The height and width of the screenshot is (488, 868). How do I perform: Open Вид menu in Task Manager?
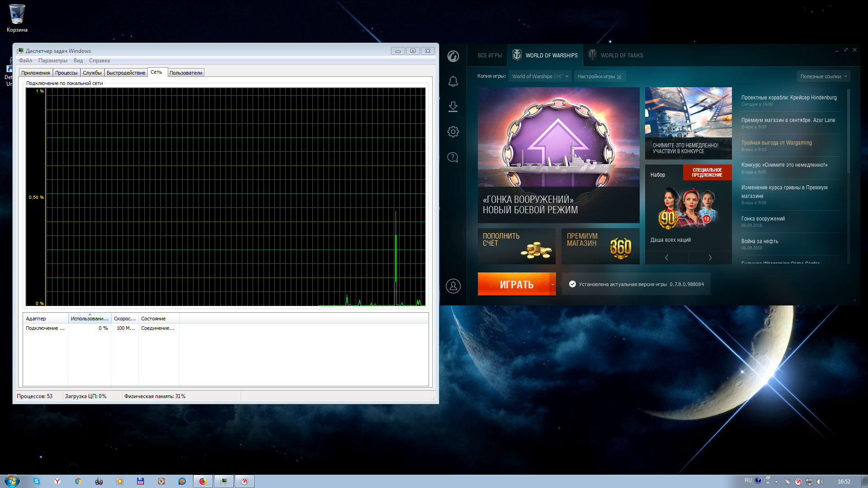tap(78, 61)
